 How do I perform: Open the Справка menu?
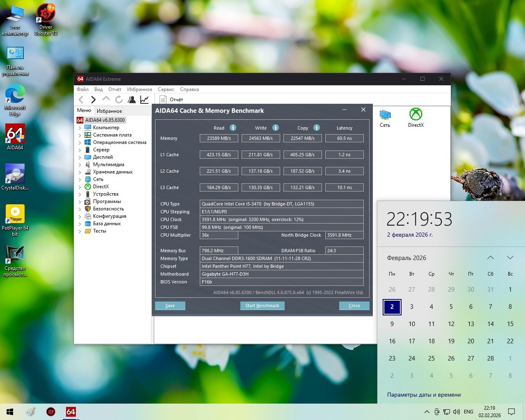click(x=189, y=89)
